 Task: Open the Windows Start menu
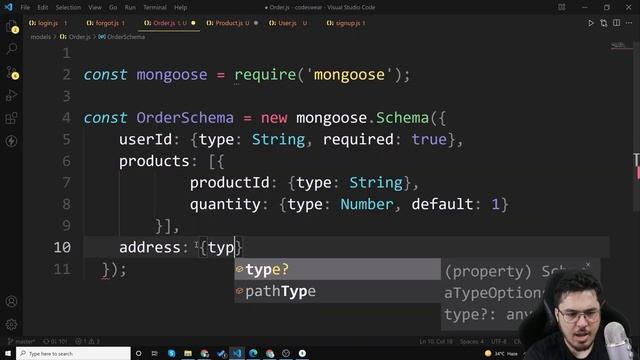coord(8,353)
